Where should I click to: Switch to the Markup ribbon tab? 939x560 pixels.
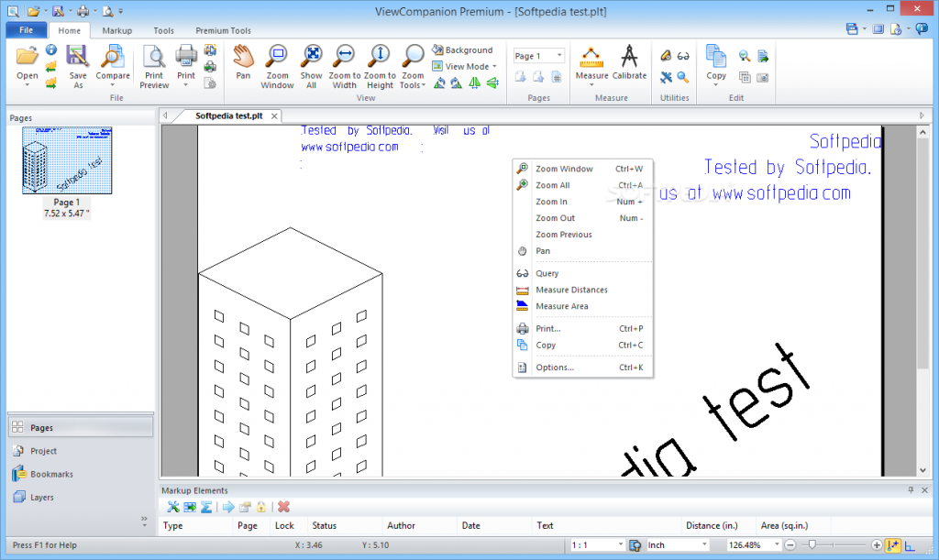tap(116, 30)
